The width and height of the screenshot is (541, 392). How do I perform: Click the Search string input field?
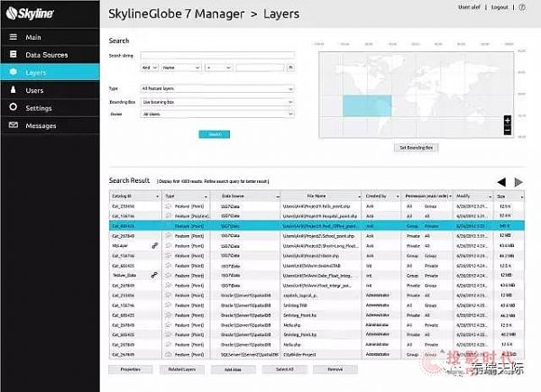tap(216, 55)
